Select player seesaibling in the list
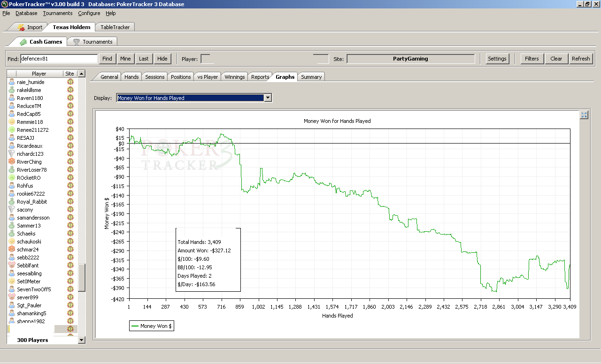The width and height of the screenshot is (601, 364). tap(29, 273)
